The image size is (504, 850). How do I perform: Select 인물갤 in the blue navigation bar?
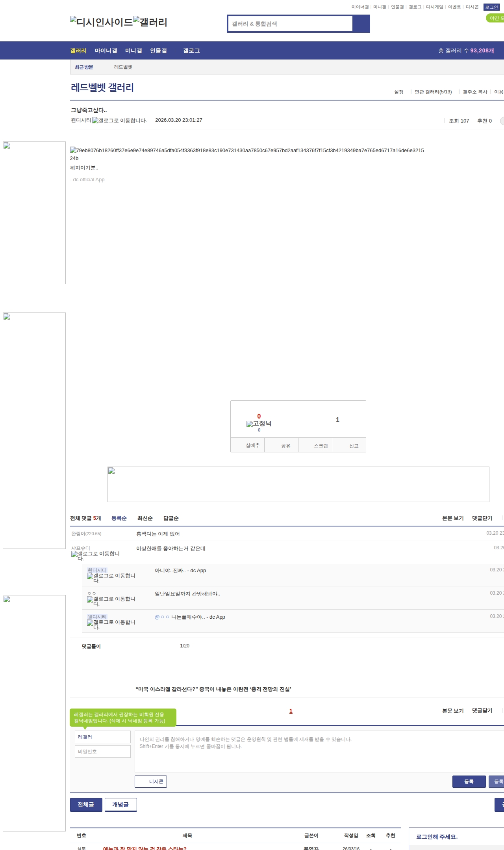(158, 51)
